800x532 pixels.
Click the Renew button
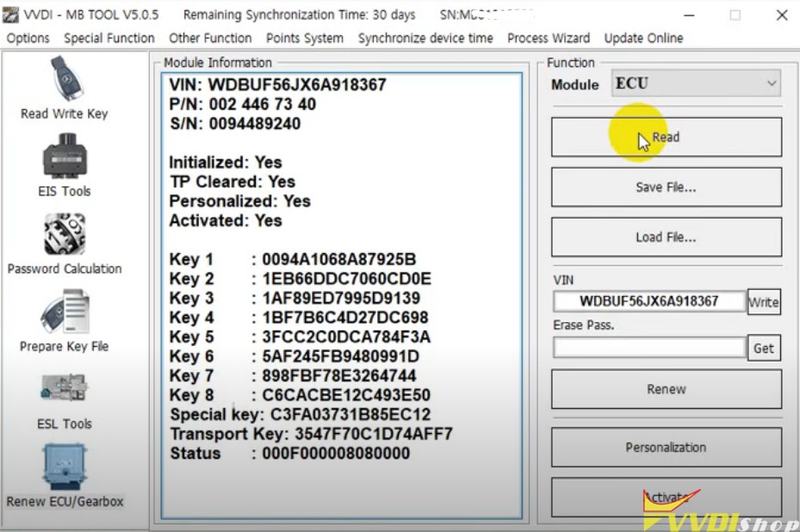pos(667,389)
